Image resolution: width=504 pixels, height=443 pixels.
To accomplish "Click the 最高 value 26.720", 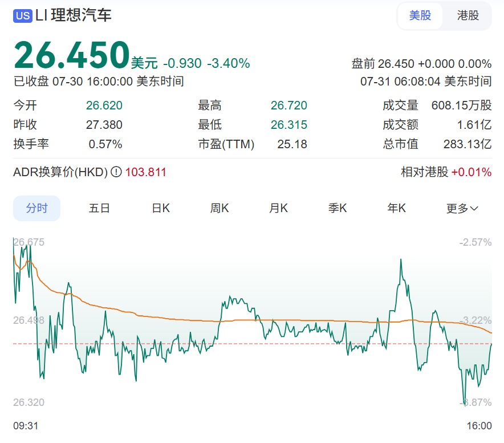I will tap(288, 105).
